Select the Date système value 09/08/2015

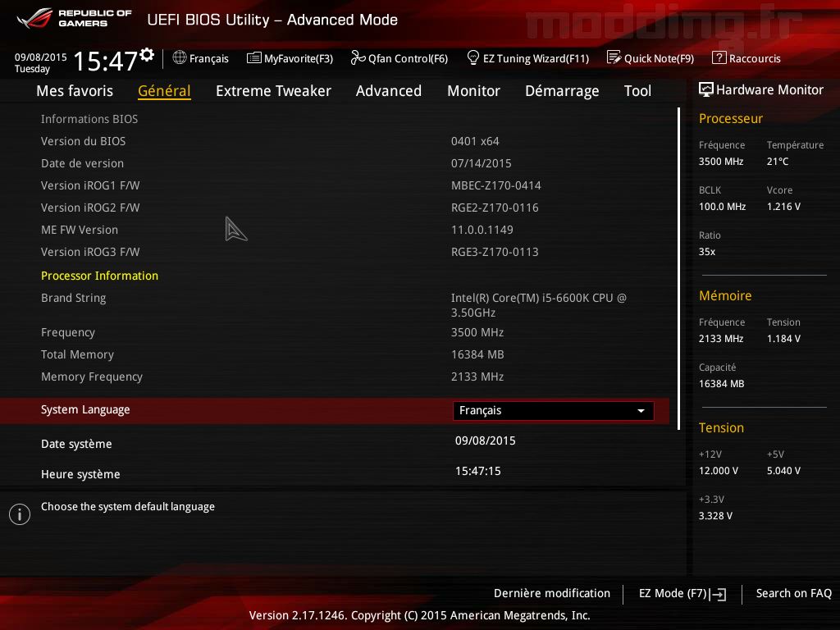(486, 441)
